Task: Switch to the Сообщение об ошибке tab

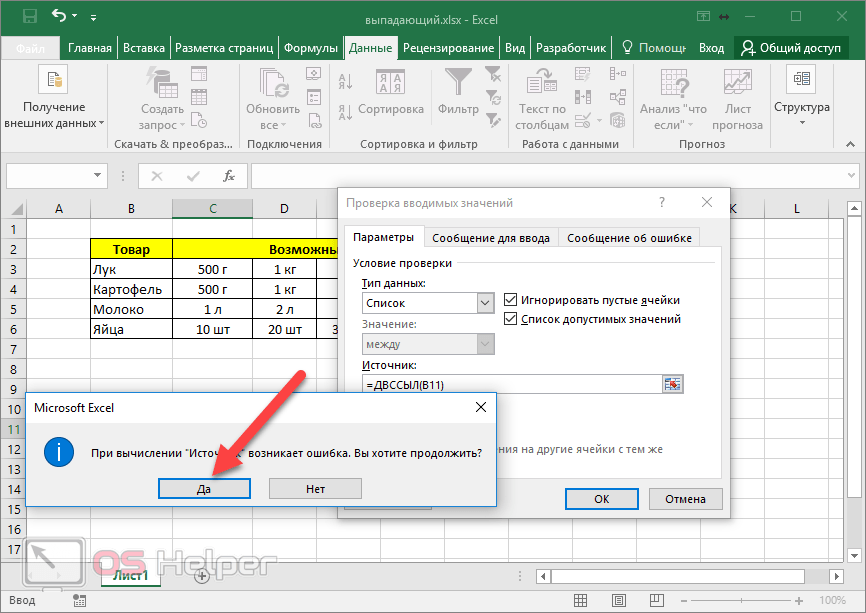Action: coord(627,238)
